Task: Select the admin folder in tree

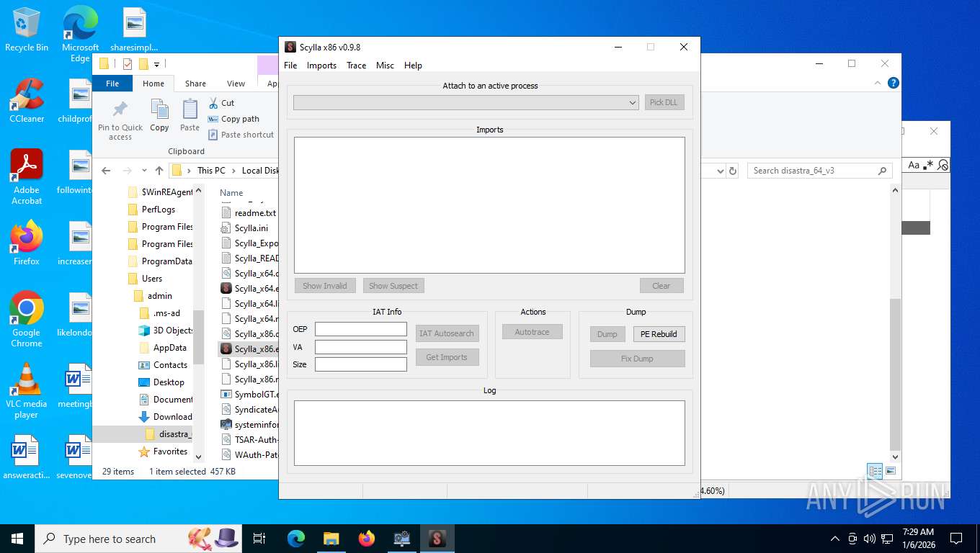Action: click(160, 296)
